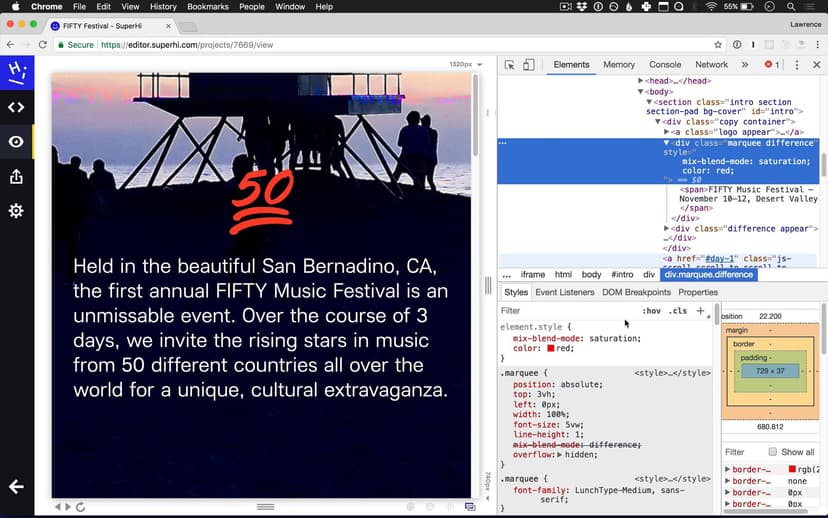Image resolution: width=828 pixels, height=518 pixels.
Task: Click the share/export icon in sidebar
Action: [x=16, y=177]
